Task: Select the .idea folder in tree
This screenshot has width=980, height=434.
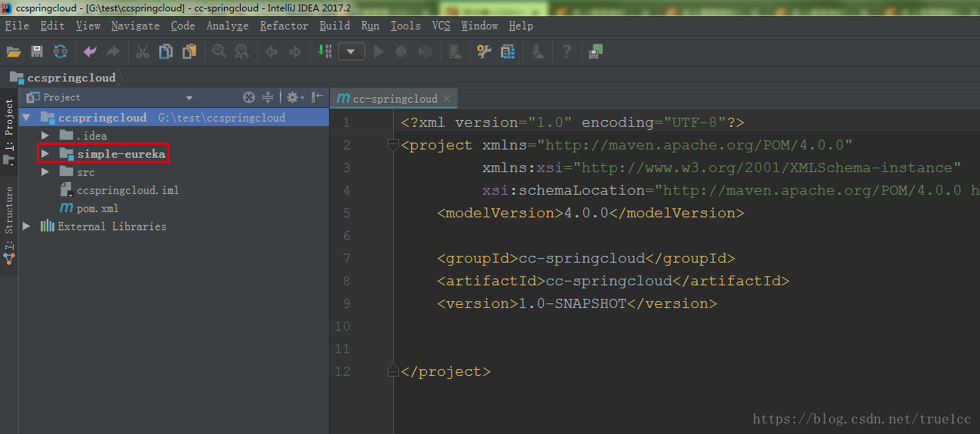Action: pos(92,136)
